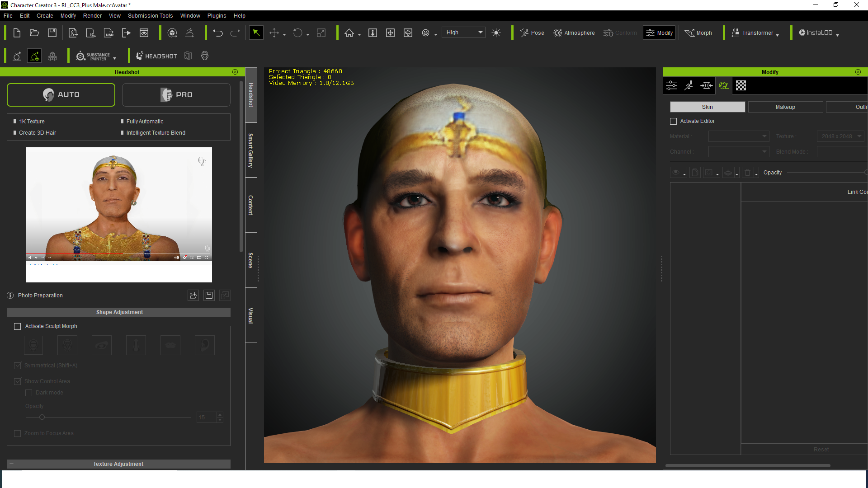Open the File menu

[8, 15]
